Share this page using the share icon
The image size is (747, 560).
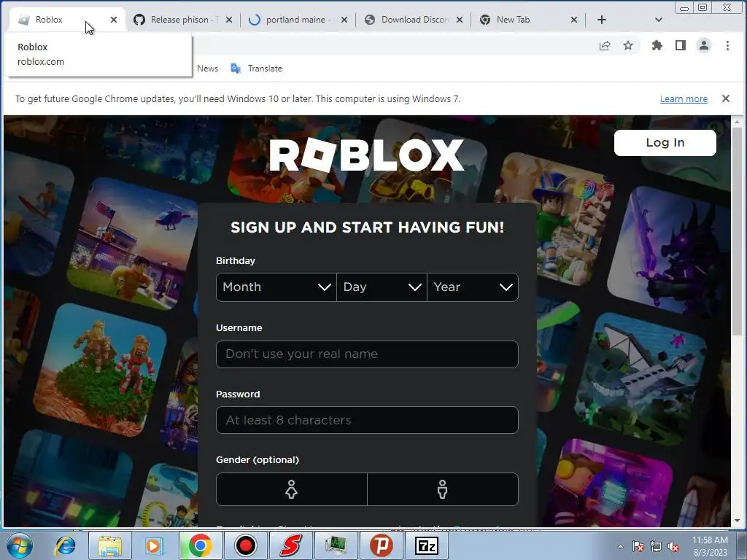tap(605, 45)
